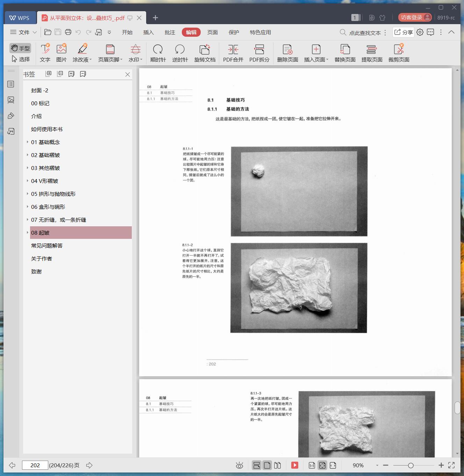Switch to two-page book view

[278, 465]
